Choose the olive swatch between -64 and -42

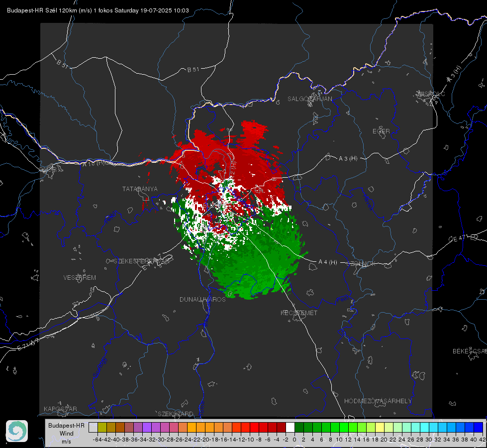(x=102, y=427)
